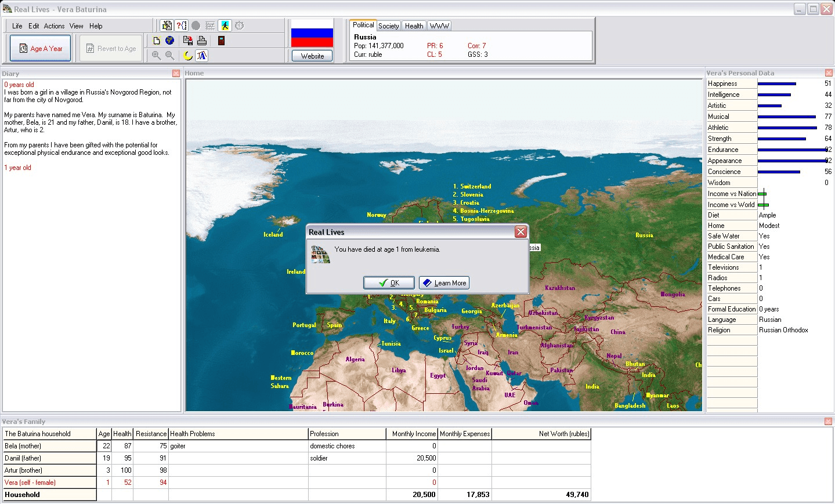Click the Household totals row label
Viewport: 835px width, 504px height.
(x=49, y=495)
